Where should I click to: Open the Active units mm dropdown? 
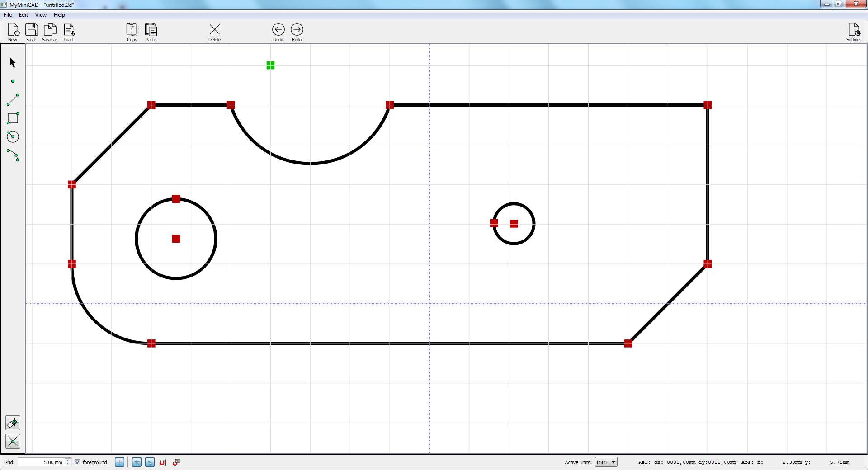tap(606, 462)
